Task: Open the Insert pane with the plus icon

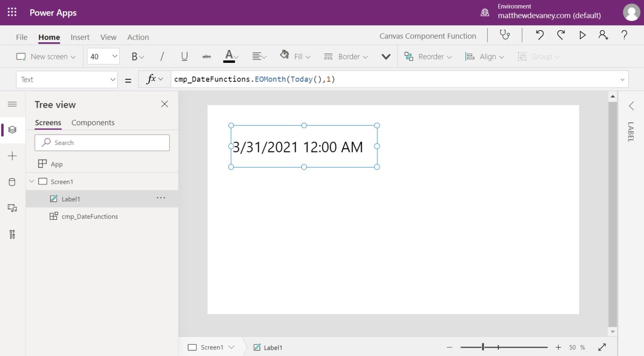Action: tap(12, 156)
